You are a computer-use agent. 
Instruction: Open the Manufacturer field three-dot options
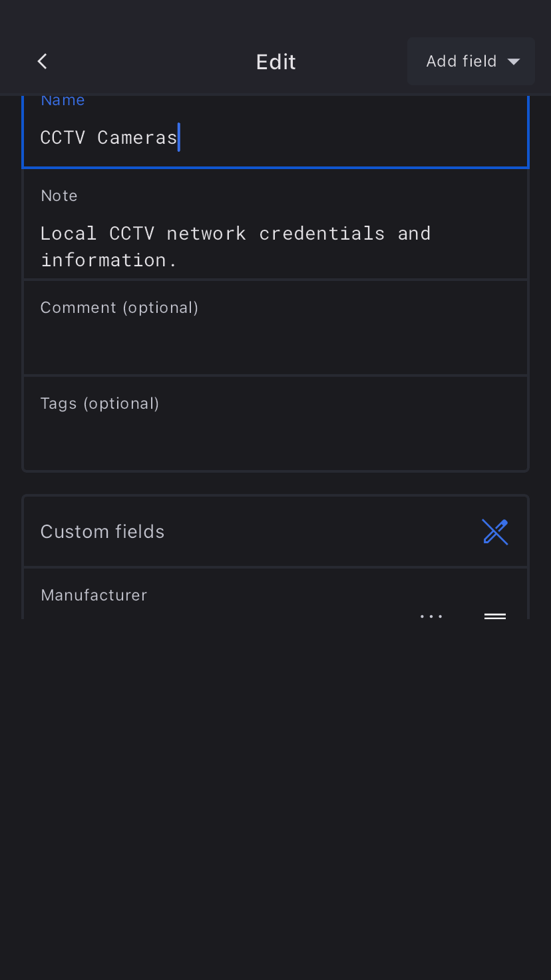pos(431,616)
